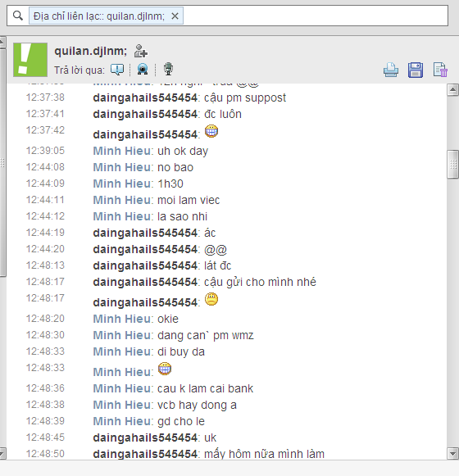
Task: Click the empty search field area
Action: (316, 16)
